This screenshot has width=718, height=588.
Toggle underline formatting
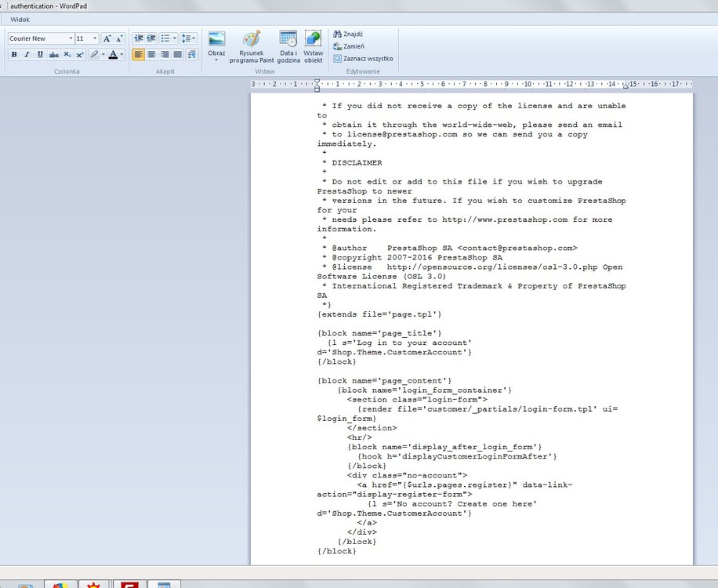tap(40, 55)
